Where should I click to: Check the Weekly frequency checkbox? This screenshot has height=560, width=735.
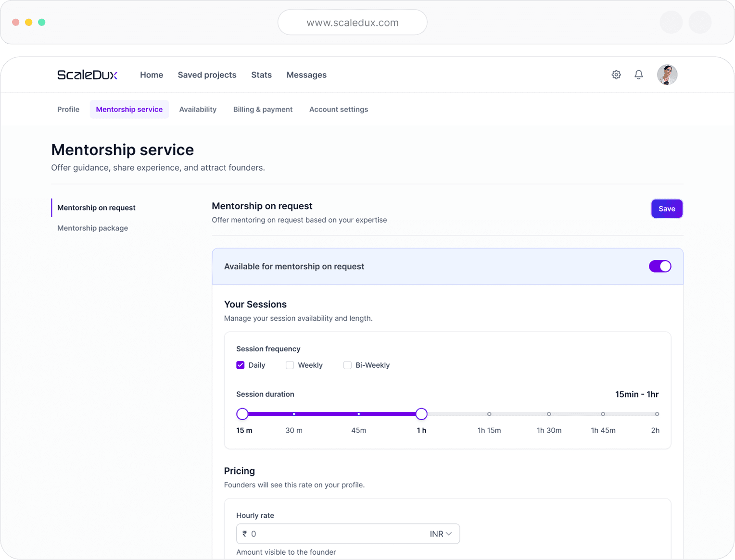pos(290,365)
